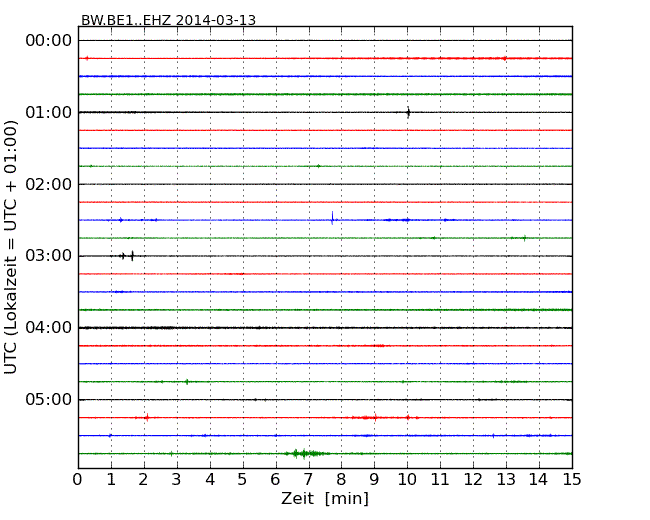Click the y-axis label UTC (Lokalzeit = UTC + 01:00)

tap(10, 247)
